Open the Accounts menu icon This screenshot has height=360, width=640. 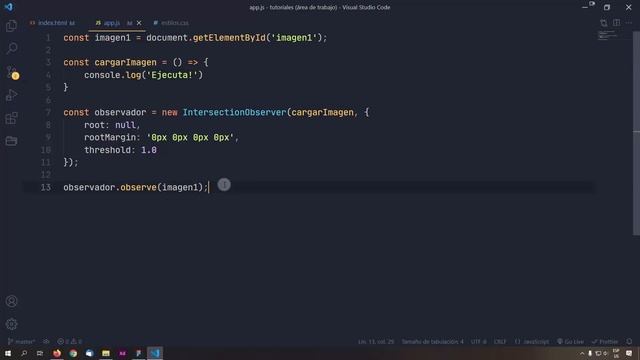click(x=11, y=301)
